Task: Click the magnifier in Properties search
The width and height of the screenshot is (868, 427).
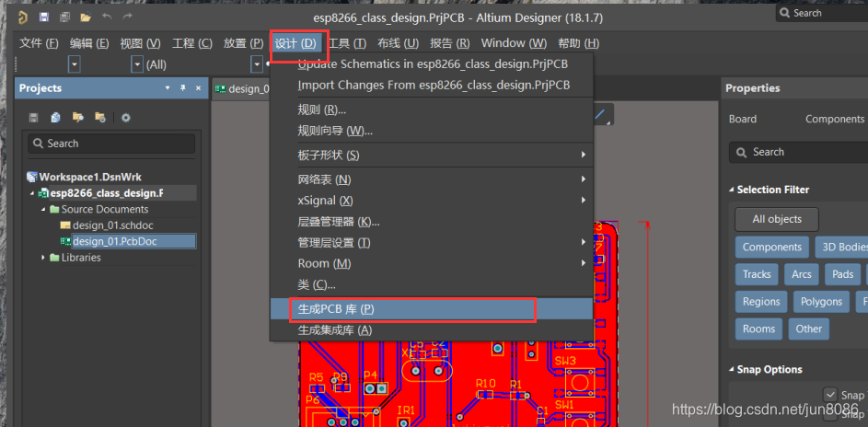Action: [741, 152]
